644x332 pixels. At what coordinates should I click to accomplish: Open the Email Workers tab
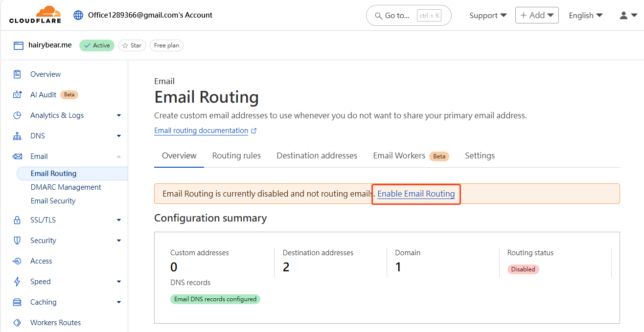(x=411, y=155)
